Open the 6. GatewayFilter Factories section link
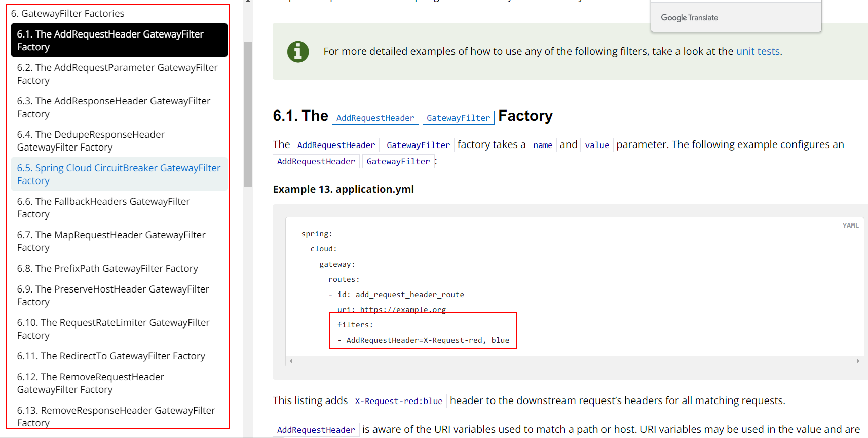The width and height of the screenshot is (868, 438). tap(67, 14)
